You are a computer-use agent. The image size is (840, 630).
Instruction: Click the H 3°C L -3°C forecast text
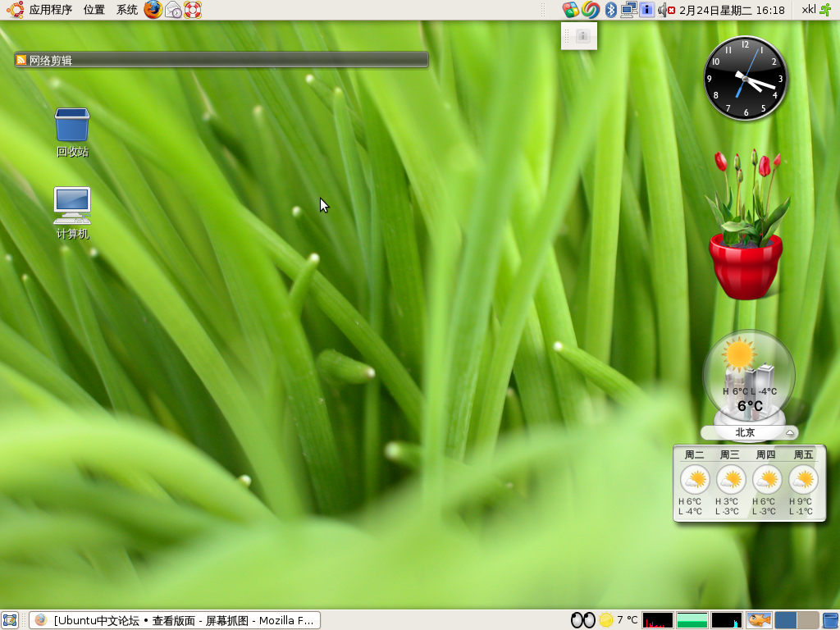(727, 506)
